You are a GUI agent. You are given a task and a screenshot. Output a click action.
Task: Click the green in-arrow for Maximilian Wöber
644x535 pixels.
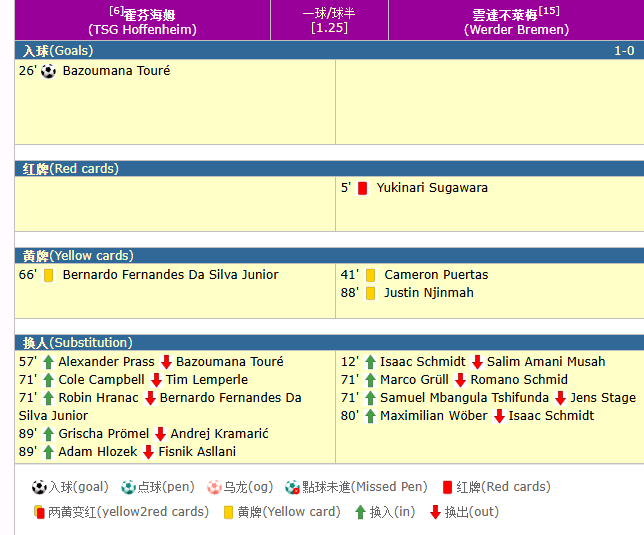370,416
